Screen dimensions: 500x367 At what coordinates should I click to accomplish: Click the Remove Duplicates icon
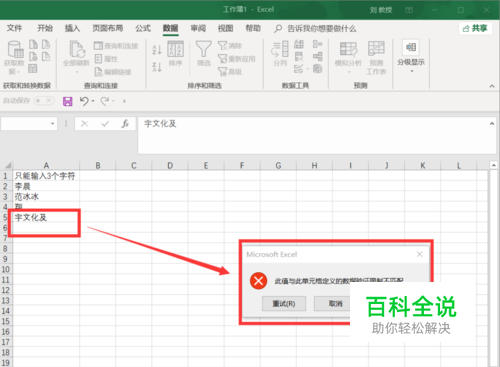(x=299, y=57)
